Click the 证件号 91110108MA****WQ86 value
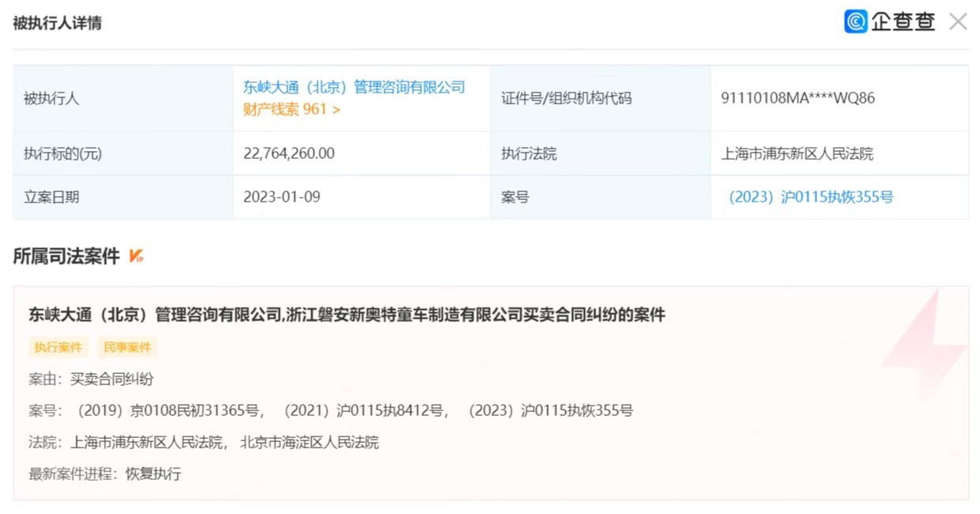The image size is (980, 514). click(797, 99)
